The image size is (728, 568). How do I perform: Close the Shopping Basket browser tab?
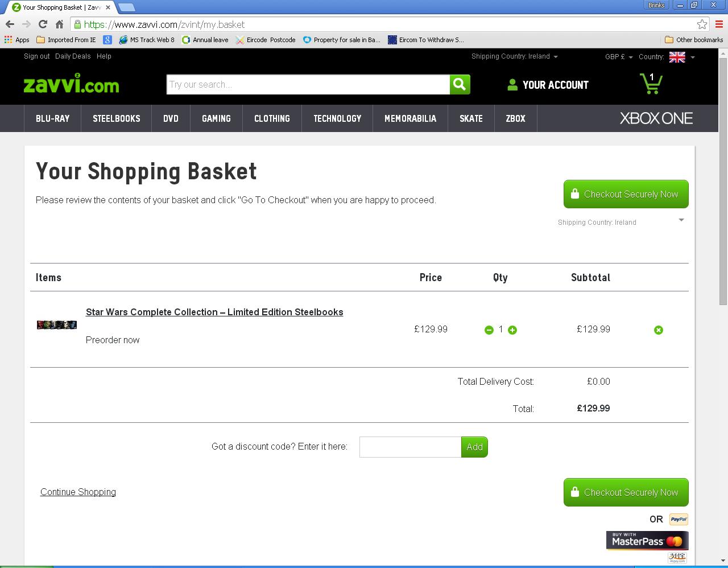pyautogui.click(x=108, y=7)
